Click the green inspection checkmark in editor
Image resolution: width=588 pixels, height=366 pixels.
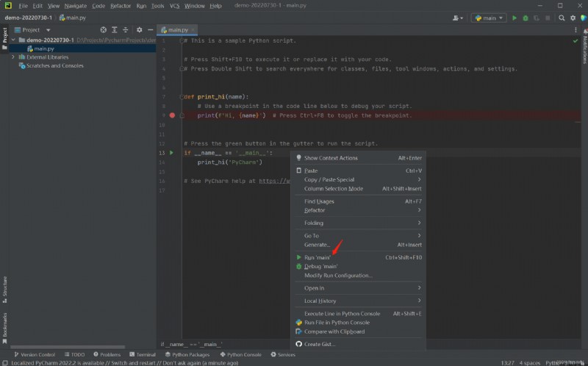(x=576, y=40)
